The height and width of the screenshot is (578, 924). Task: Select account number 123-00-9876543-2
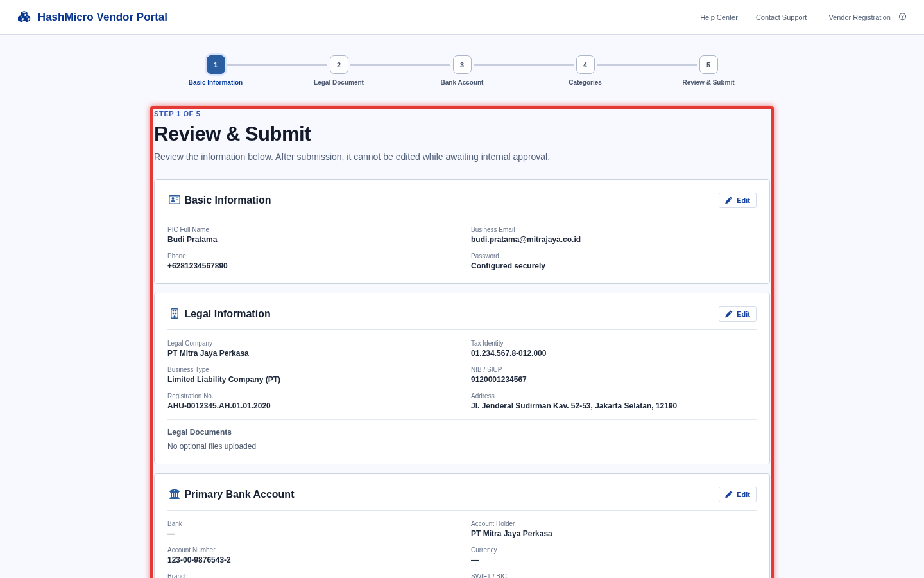coord(199,560)
